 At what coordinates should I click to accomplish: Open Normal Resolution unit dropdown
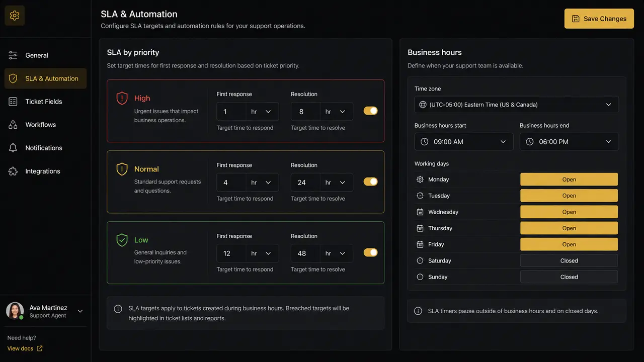[x=337, y=183]
